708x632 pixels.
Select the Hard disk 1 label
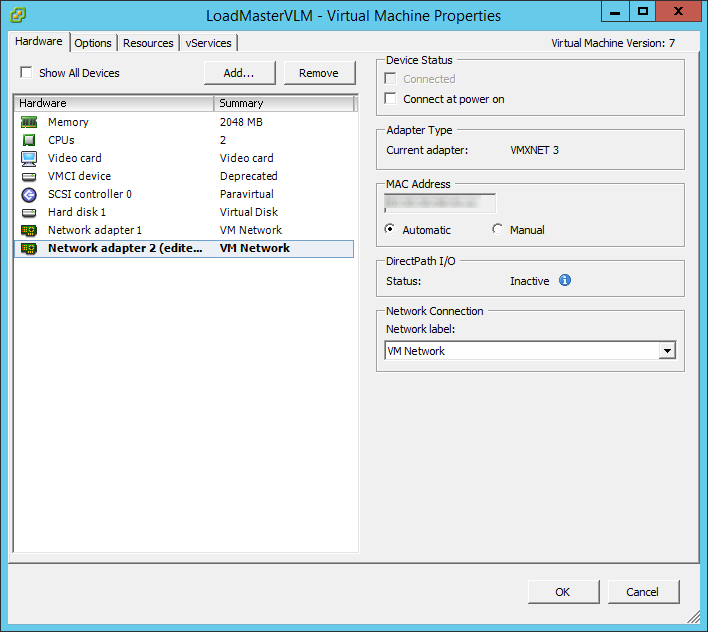point(77,213)
